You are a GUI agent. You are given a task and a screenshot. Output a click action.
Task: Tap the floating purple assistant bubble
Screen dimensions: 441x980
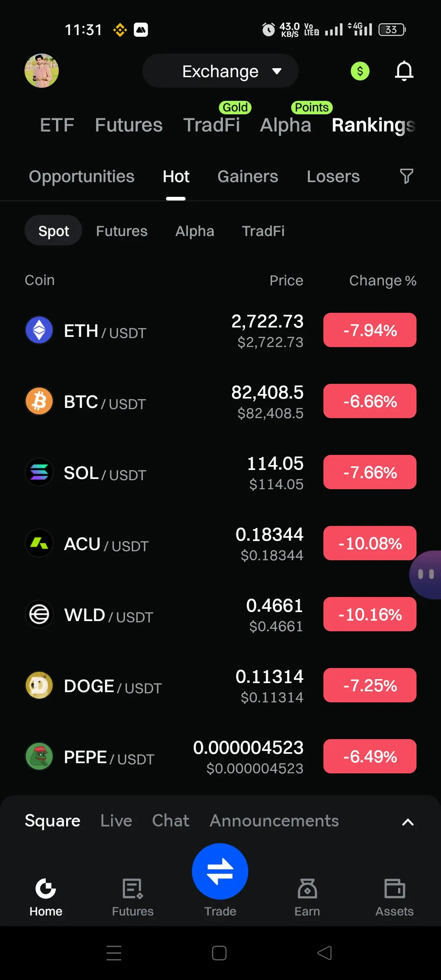(425, 575)
